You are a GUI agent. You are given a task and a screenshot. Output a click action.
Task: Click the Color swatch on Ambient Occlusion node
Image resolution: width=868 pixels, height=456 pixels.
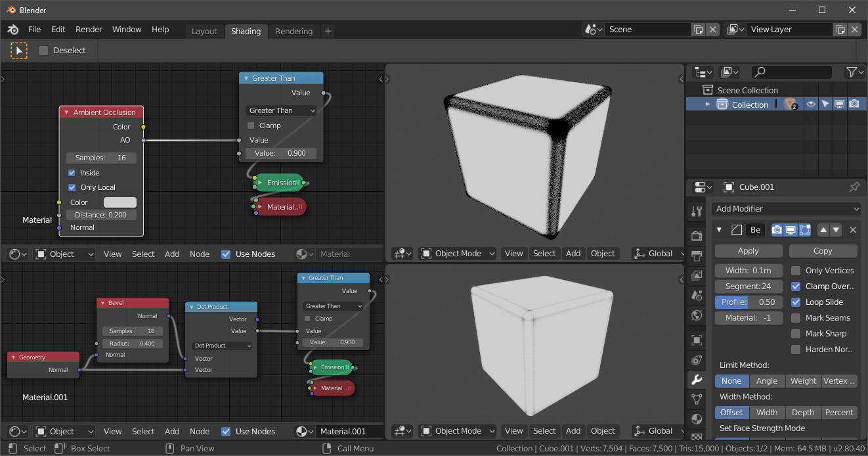click(120, 202)
